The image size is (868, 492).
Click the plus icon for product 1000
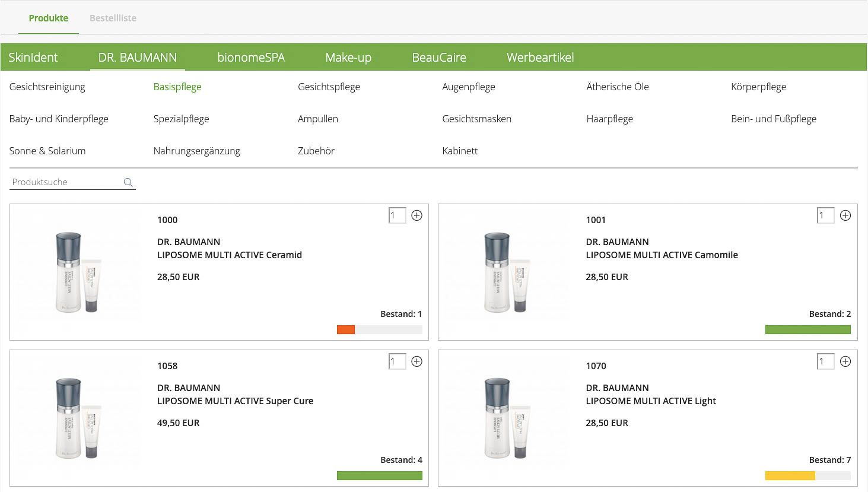click(417, 215)
